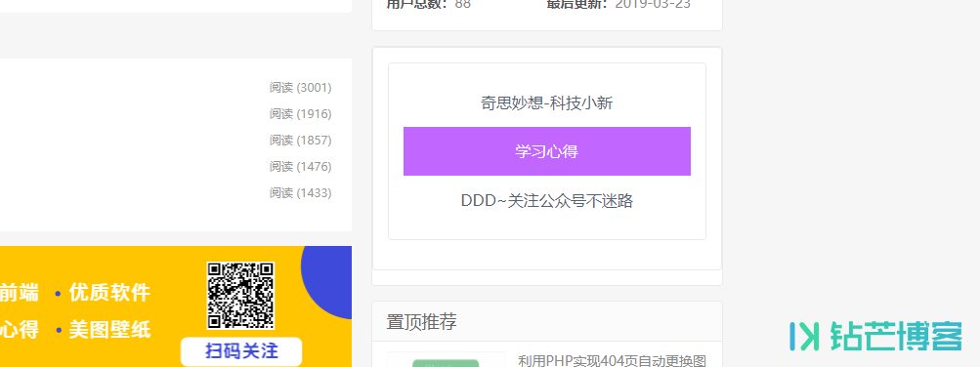Click the QR code image in banner

point(240,295)
